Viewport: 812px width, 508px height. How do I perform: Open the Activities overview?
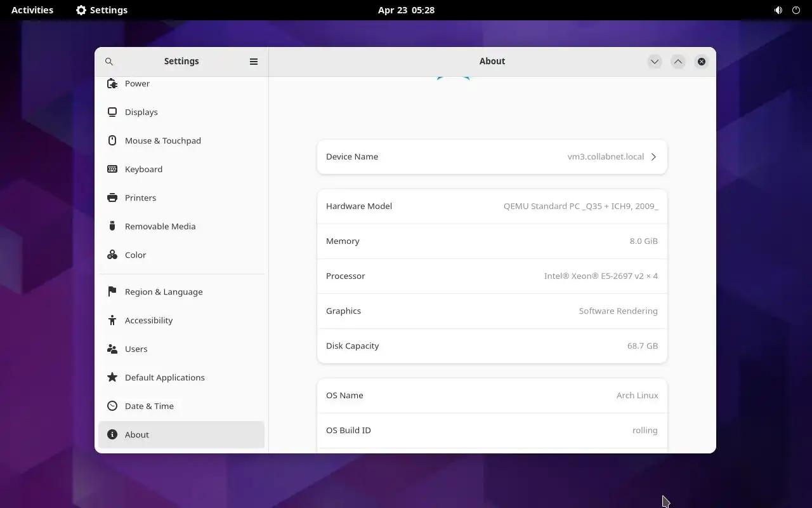[32, 10]
